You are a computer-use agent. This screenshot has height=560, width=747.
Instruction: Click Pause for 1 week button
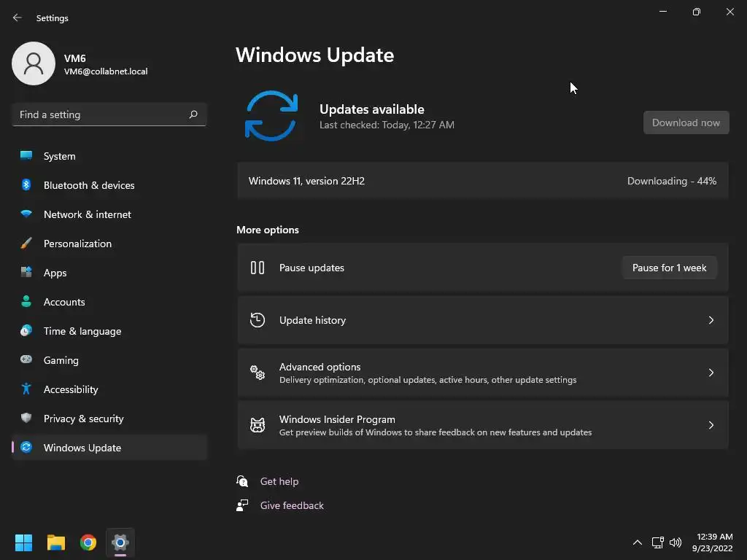(670, 268)
